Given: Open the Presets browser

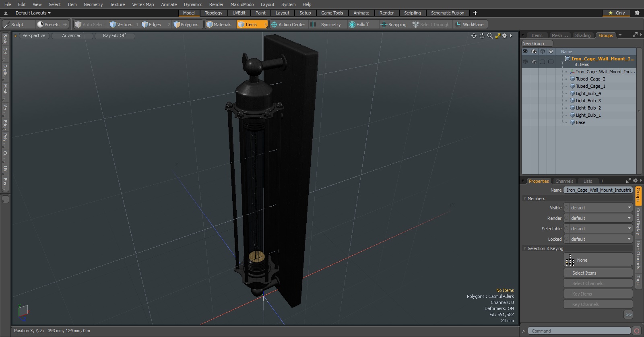Looking at the screenshot, I should [52, 25].
